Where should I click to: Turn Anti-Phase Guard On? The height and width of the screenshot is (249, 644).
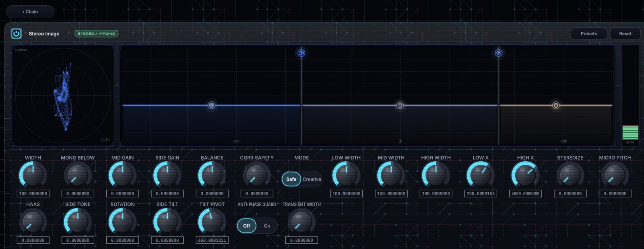267,226
